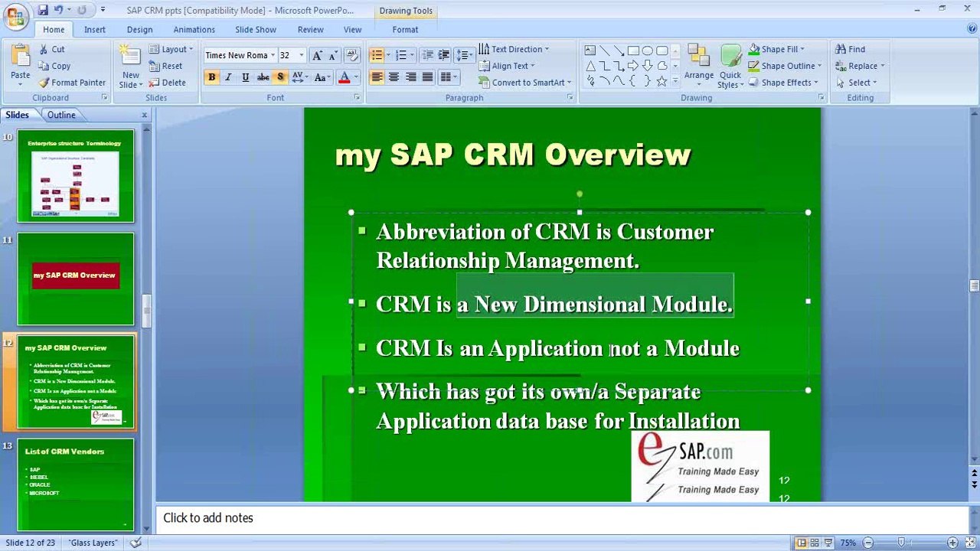Select slide 13 List of CRM Vendors thumbnail
980x551 pixels.
(76, 484)
